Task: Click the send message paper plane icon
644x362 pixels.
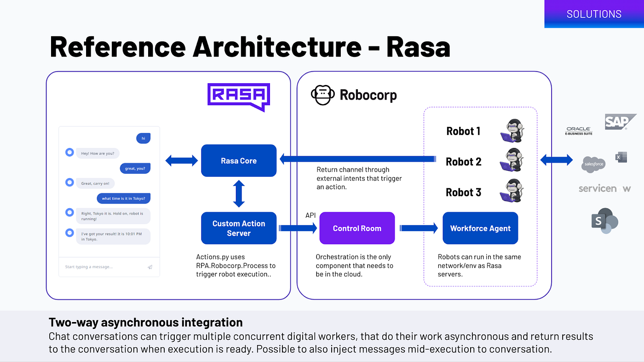Action: (x=150, y=267)
